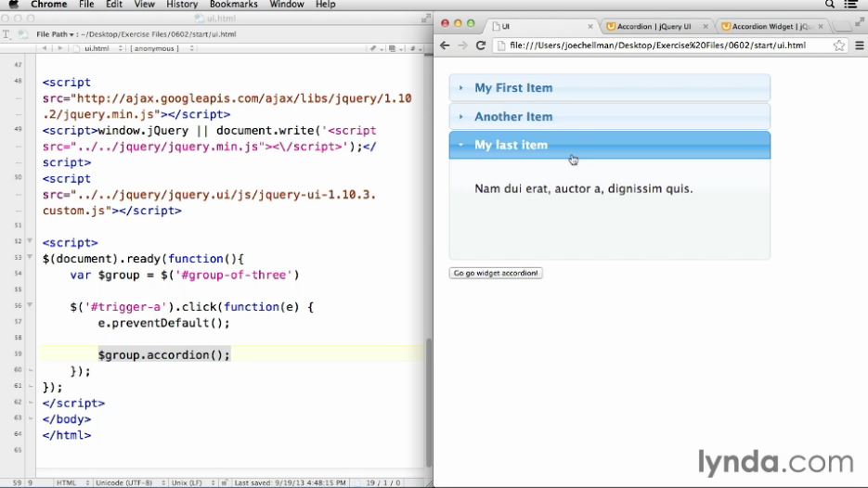Toggle editor full screen arrows icon
Screen dimensions: 868x488
tap(426, 19)
